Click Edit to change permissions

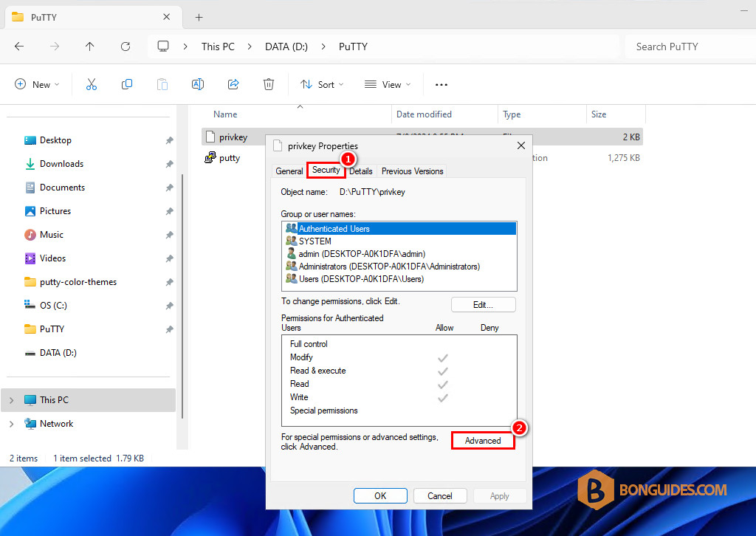pos(483,305)
